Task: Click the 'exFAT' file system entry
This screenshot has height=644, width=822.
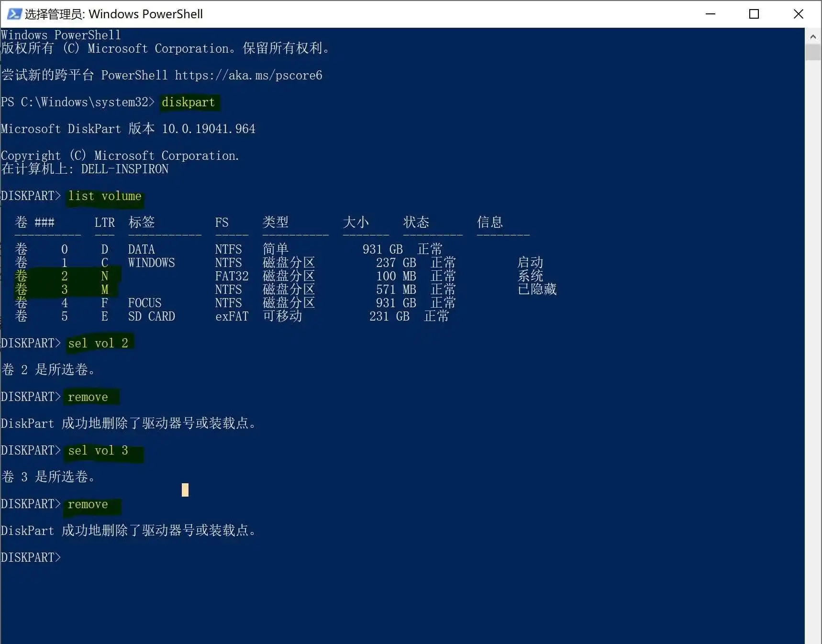Action: tap(232, 316)
